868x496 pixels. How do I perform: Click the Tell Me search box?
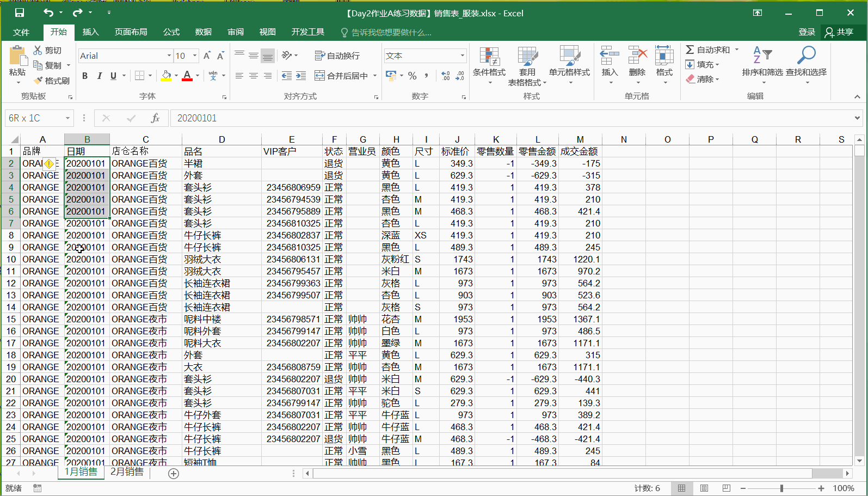click(386, 33)
